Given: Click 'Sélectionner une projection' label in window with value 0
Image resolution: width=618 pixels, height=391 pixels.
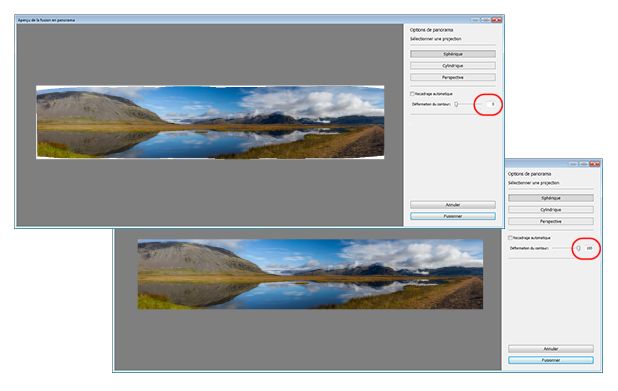Looking at the screenshot, I should click(x=436, y=39).
